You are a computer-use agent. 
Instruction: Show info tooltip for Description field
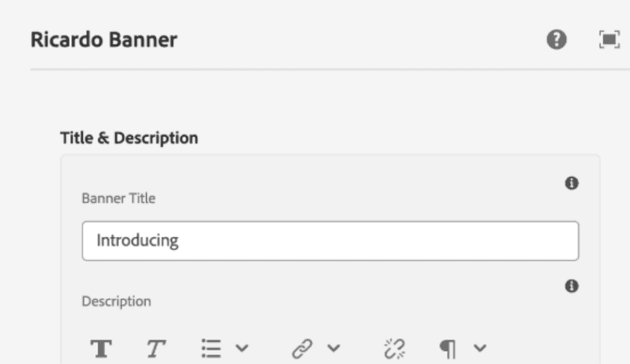point(571,286)
